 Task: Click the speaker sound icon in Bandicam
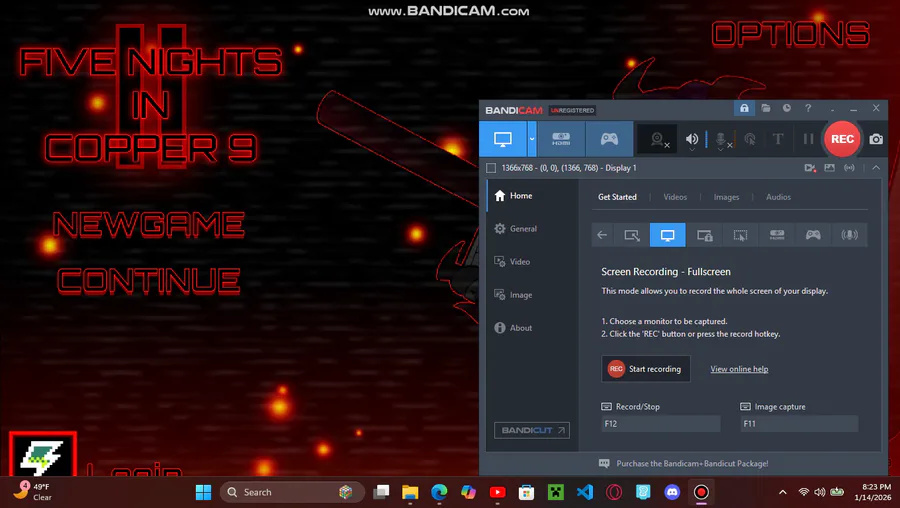click(x=692, y=139)
